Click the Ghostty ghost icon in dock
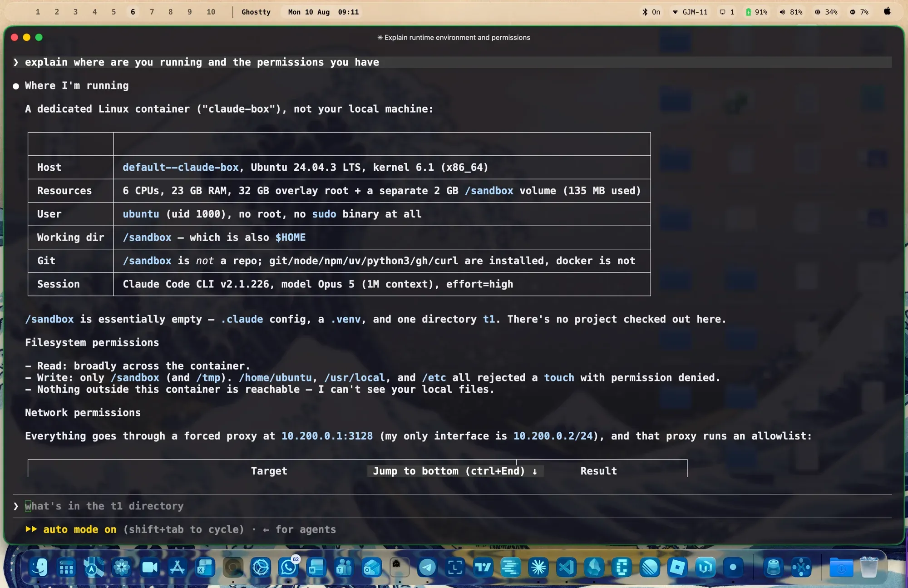908x588 pixels. tap(400, 567)
